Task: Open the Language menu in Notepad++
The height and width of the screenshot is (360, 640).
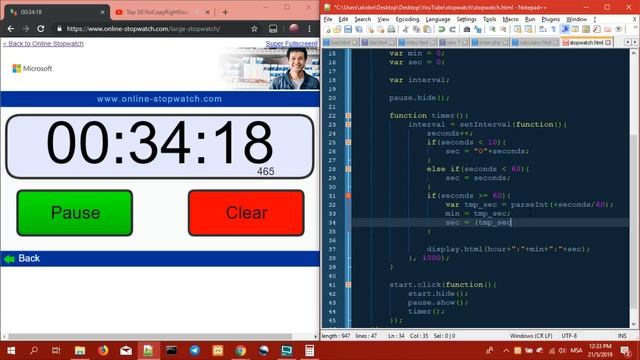Action: 438,19
